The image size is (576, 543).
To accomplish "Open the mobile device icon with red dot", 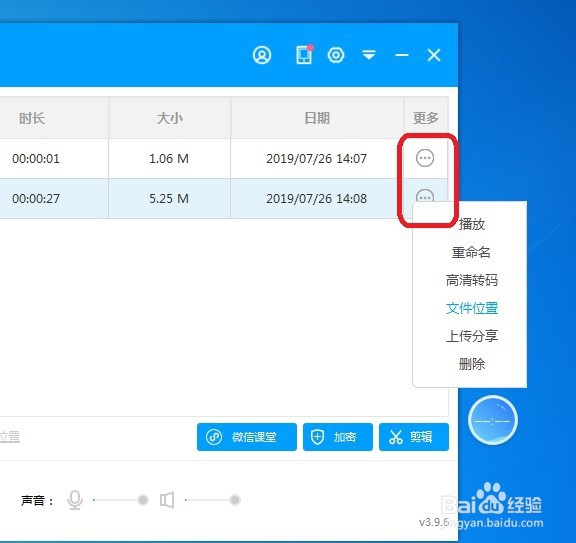I will pos(305,55).
